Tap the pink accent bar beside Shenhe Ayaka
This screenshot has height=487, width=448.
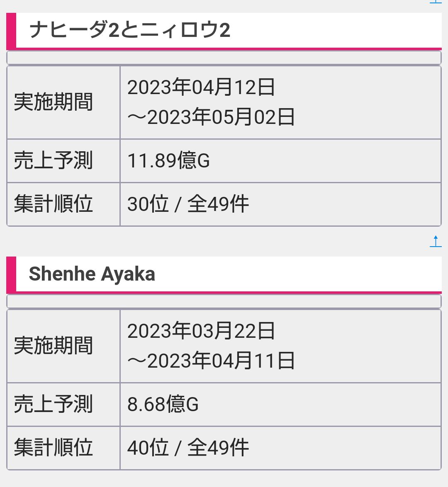coord(11,274)
